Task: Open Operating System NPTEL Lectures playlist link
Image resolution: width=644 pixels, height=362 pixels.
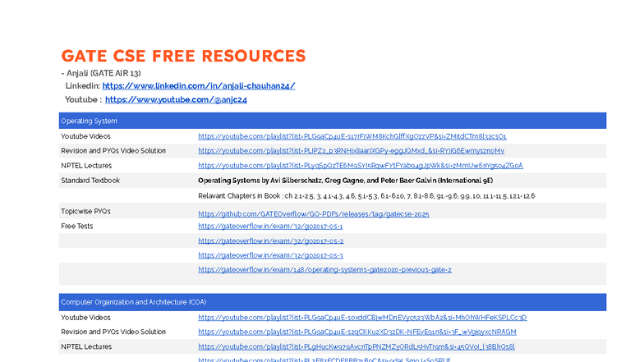Action: (x=360, y=166)
